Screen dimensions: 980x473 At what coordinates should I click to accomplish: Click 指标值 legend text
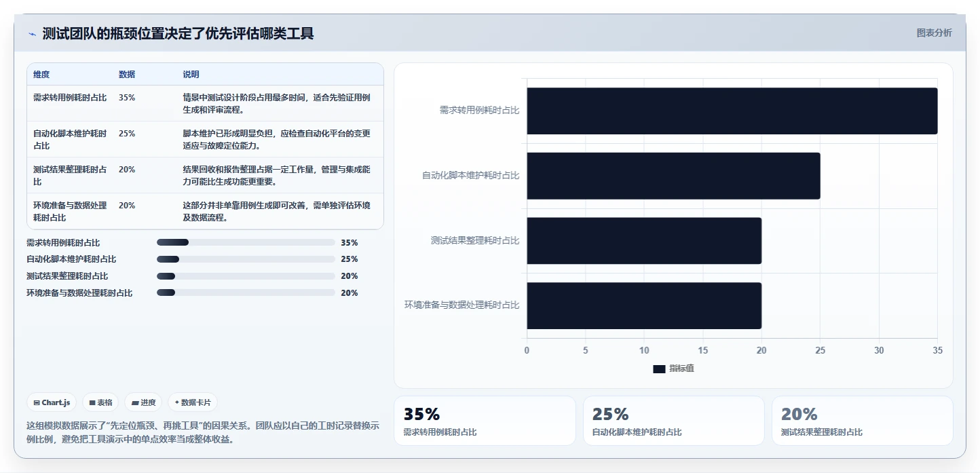(x=681, y=368)
